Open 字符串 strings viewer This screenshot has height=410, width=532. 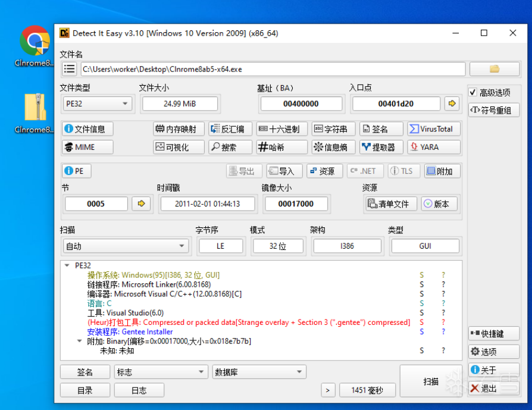[333, 129]
